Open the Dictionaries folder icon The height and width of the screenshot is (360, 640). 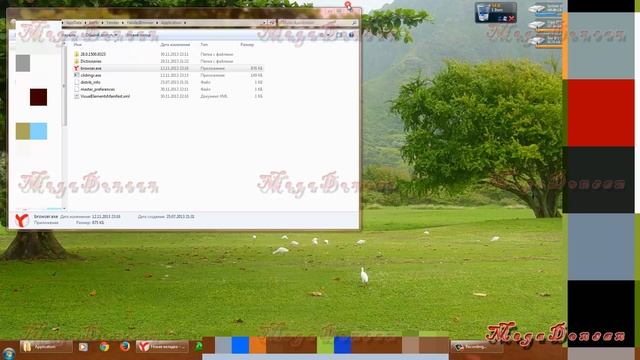pyautogui.click(x=76, y=61)
